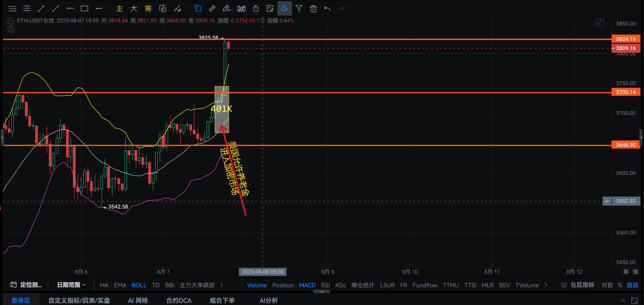Click the 3735.14 orange price label
This screenshot has width=644, height=305.
click(626, 92)
